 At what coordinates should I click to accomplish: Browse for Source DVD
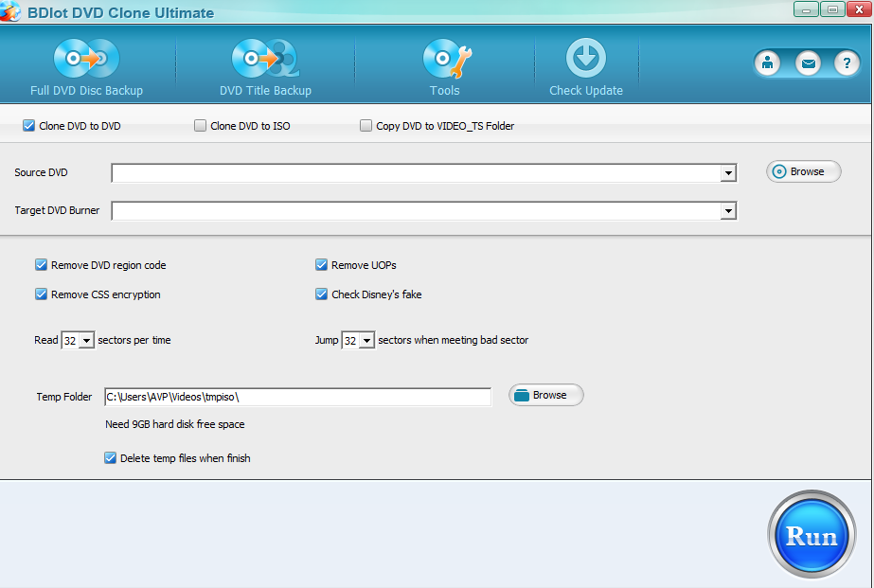(x=803, y=171)
